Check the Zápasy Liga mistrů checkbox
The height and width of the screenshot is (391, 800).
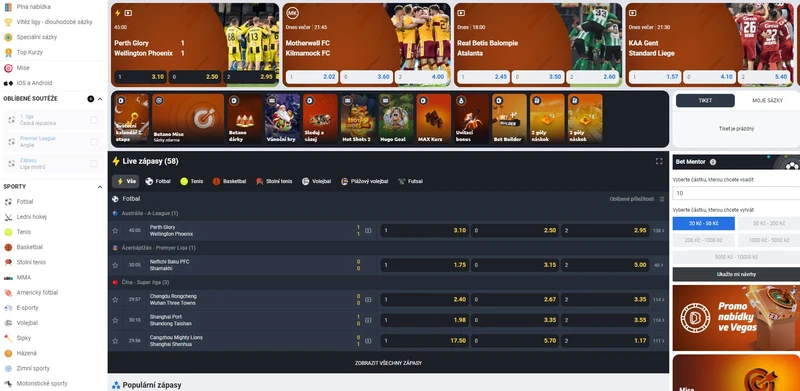[x=94, y=164]
